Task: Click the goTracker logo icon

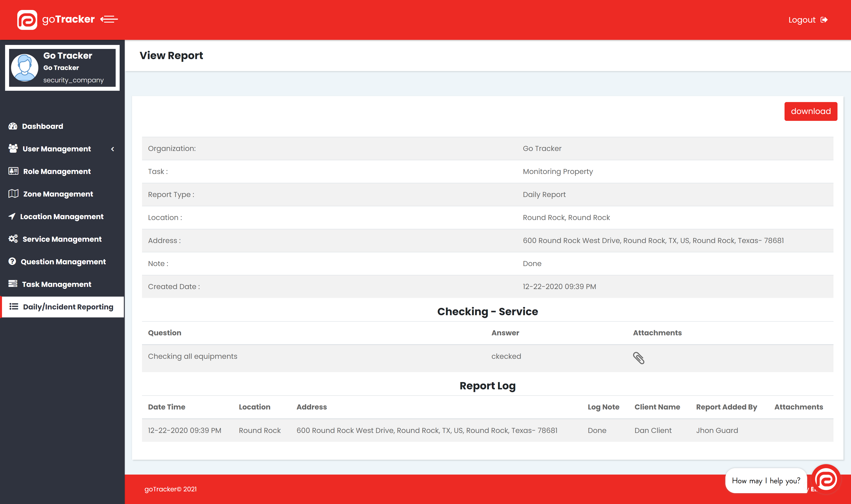Action: click(27, 20)
